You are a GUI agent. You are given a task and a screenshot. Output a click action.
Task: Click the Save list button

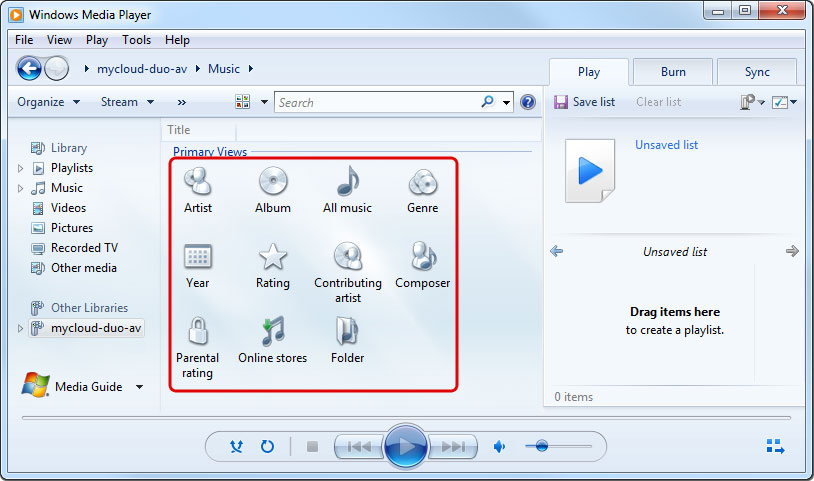(x=584, y=102)
